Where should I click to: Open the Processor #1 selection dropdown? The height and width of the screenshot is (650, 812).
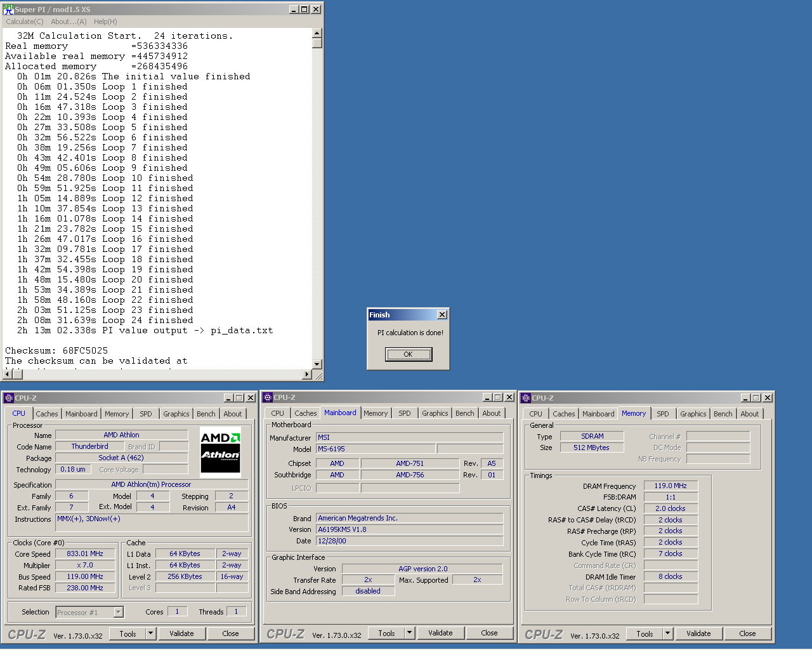coord(118,613)
